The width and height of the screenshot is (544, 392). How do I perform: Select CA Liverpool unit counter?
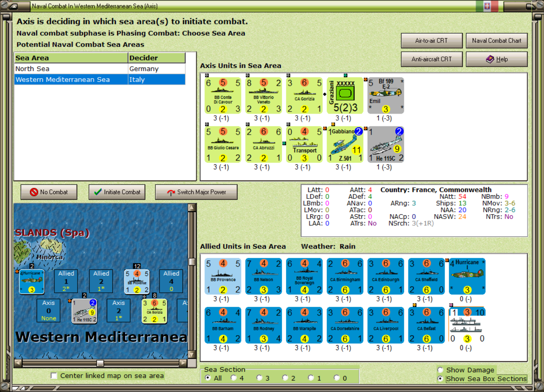click(386, 325)
